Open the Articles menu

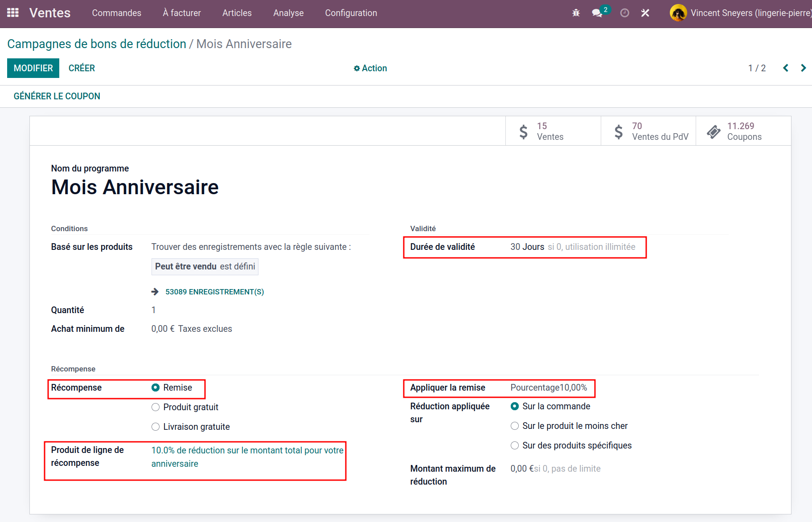pos(237,13)
